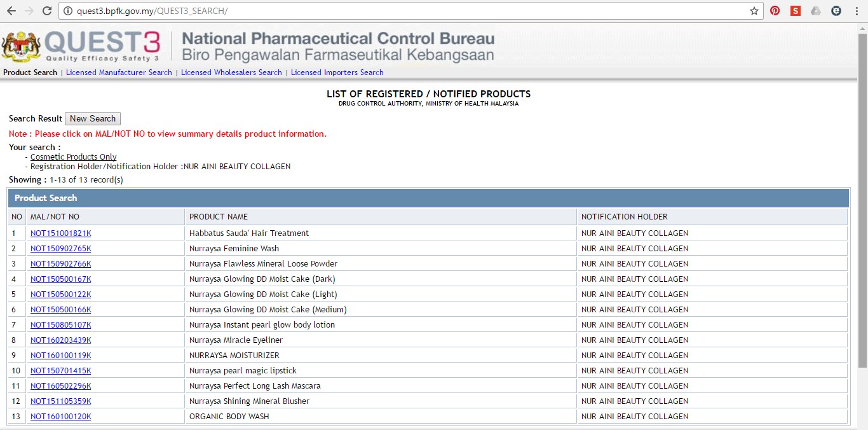Select Nurraysa Glowing DD Moist Cake (Light)
Image resolution: width=868 pixels, height=430 pixels.
pyautogui.click(x=263, y=295)
